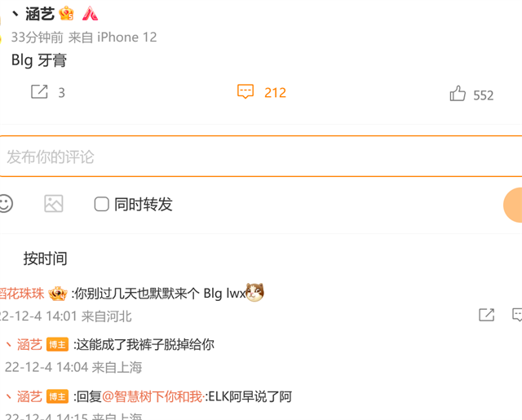Open 涵艺's profile from the 14:04 reply
522x420 pixels.
[29, 344]
